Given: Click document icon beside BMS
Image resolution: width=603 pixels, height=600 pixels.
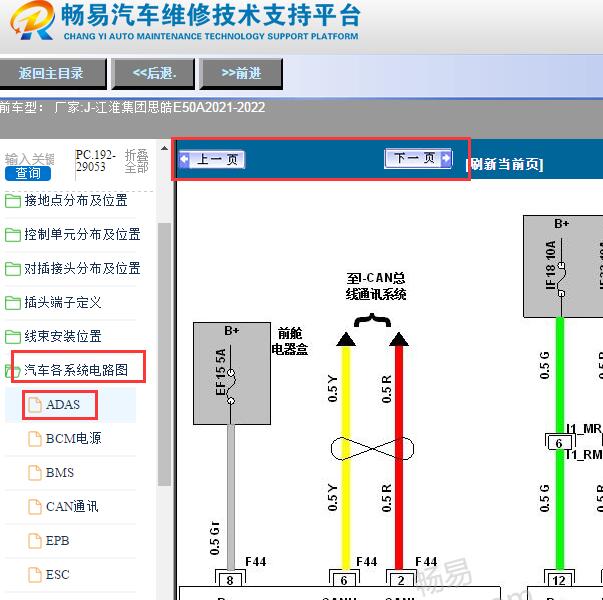Looking at the screenshot, I should pos(35,473).
